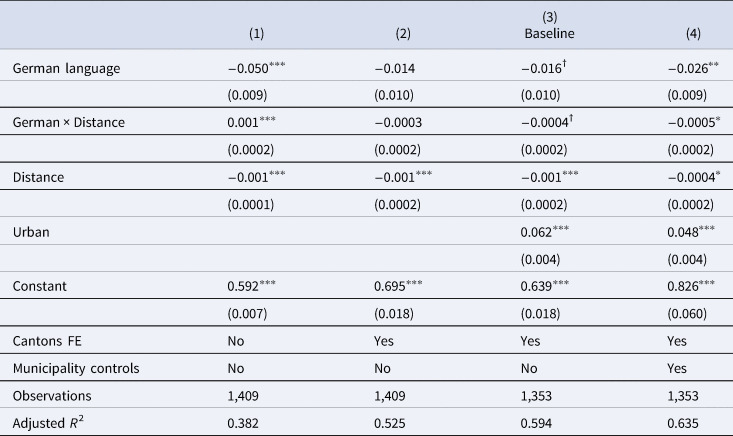This screenshot has height=436, width=733.
Task: Select the column (2) header
Action: coord(403,34)
